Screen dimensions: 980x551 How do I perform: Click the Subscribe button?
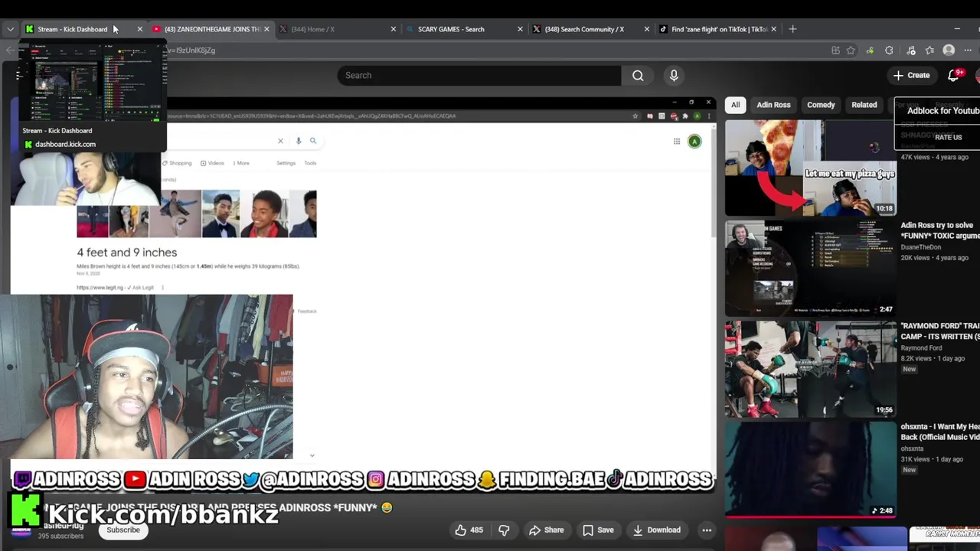(123, 530)
